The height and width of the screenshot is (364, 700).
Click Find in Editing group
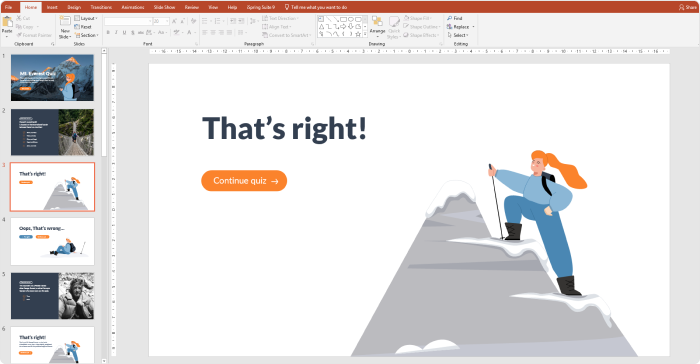pos(454,18)
